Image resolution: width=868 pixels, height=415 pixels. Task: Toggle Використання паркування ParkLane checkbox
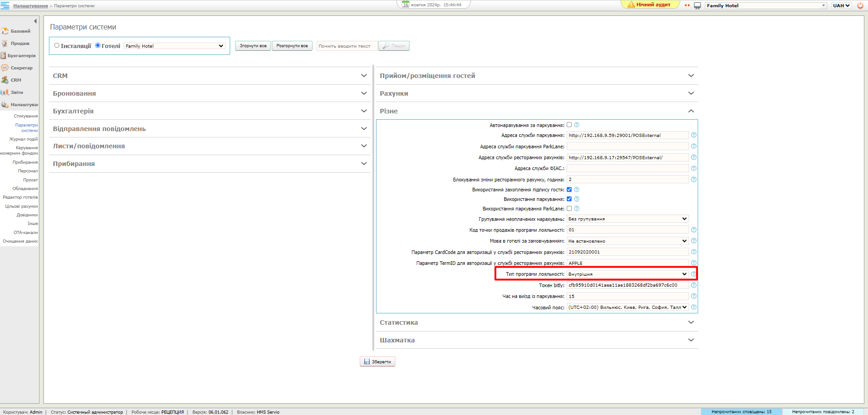coord(569,209)
